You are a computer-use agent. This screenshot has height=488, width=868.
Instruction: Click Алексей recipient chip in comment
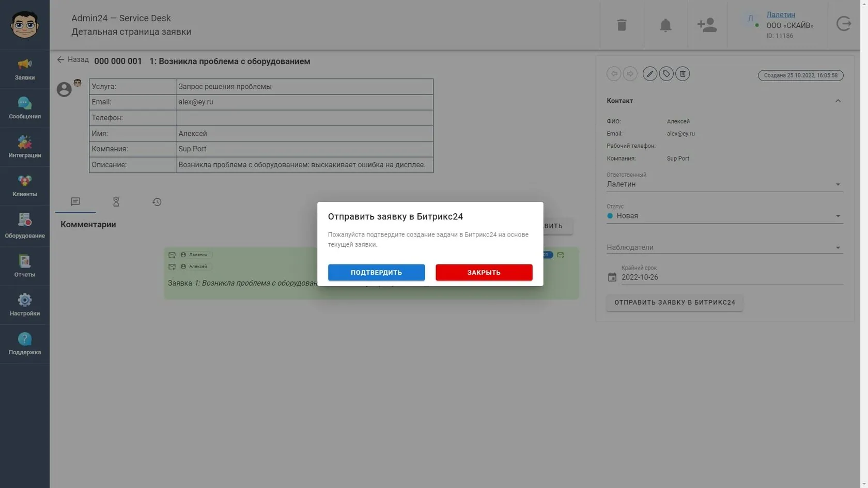point(196,266)
